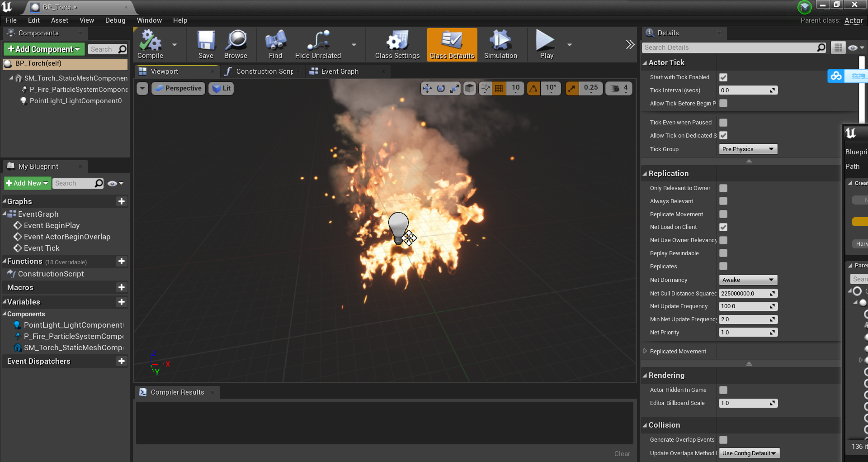The height and width of the screenshot is (462, 868).
Task: Toggle grid snapping icon
Action: click(x=499, y=88)
